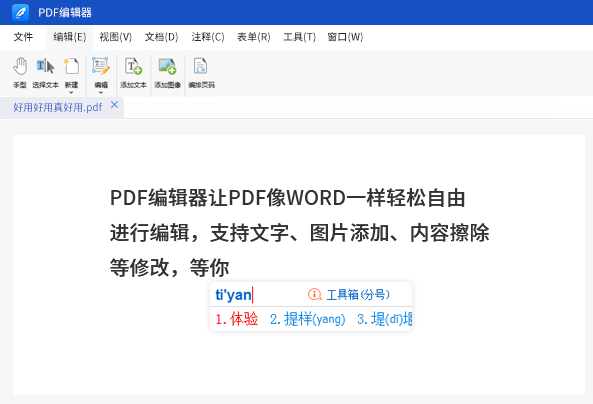Click the PDF editor app logo
This screenshot has height=404, width=593.
click(20, 12)
